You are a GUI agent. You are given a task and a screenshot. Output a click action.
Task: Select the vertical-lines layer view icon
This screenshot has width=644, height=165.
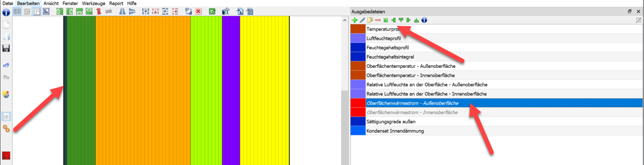17,12
